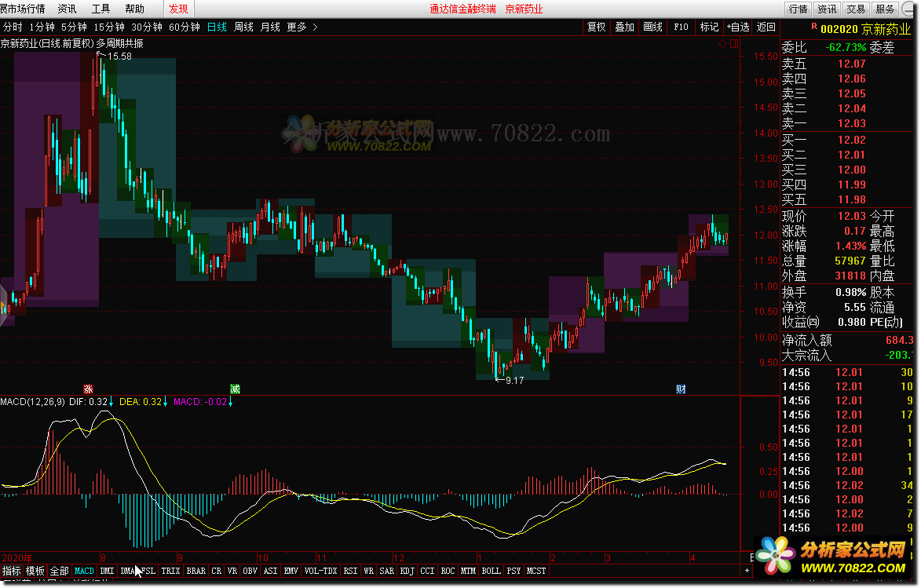Click the plus button on the indicator bar
Image resolution: width=921 pixels, height=588 pixels.
pos(747,571)
